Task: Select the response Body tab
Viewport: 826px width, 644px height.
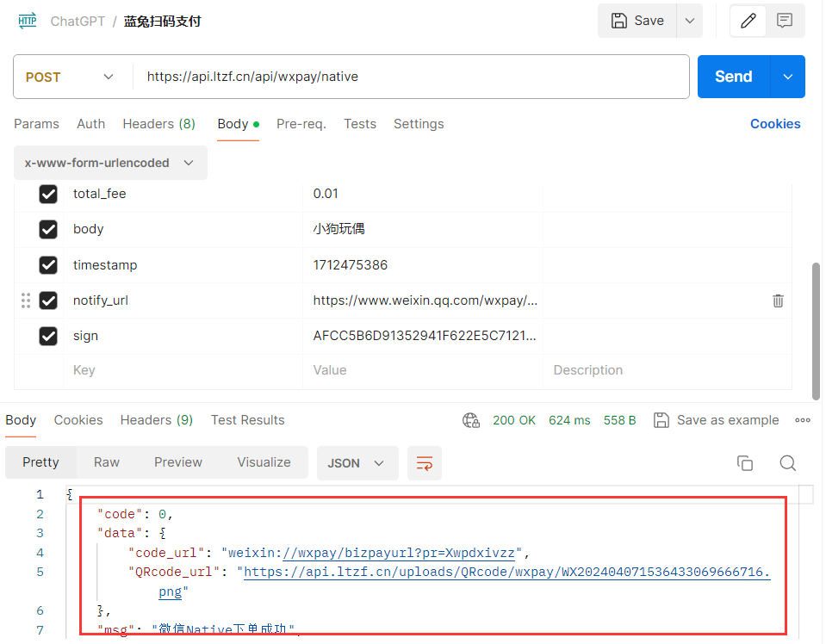Action: point(21,420)
